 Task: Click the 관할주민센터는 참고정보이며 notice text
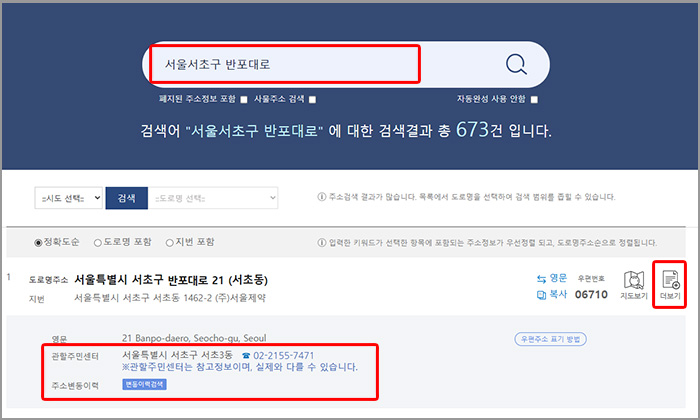[240, 367]
